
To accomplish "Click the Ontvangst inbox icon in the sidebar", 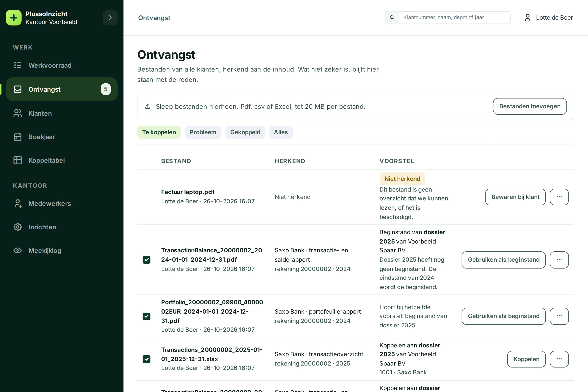I will click(x=17, y=89).
